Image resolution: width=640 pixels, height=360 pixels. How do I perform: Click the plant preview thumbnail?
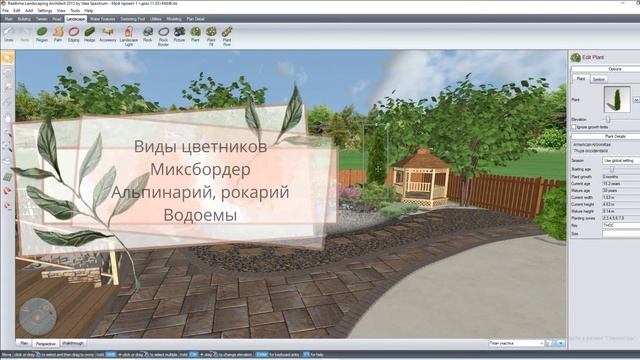click(617, 99)
